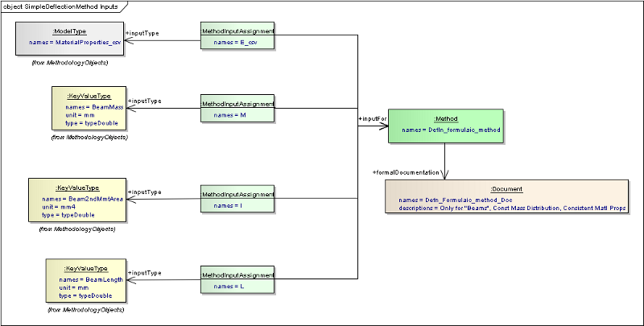The image size is (644, 326).
Task: Click MethodInputAssignment with names = M
Action: 237,109
